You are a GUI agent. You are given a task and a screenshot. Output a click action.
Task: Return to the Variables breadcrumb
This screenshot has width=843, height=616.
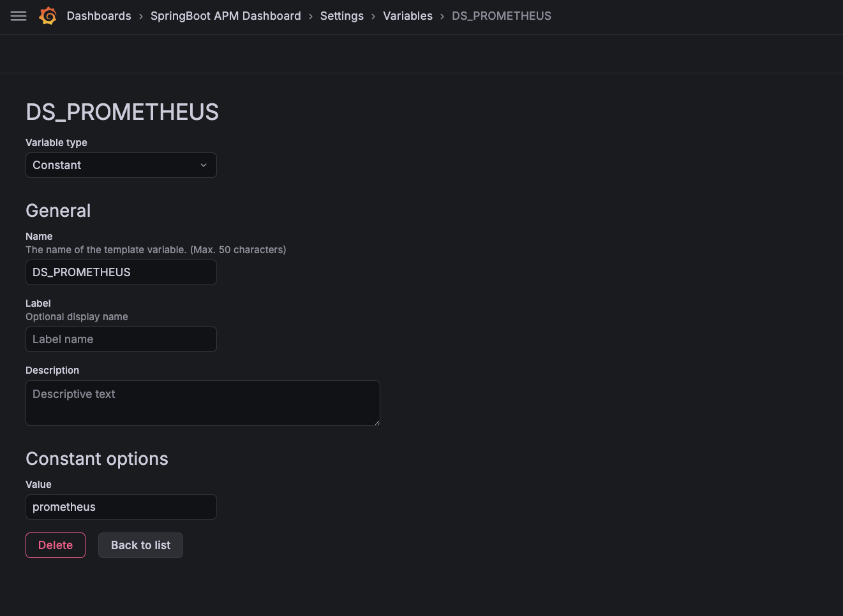tap(407, 16)
